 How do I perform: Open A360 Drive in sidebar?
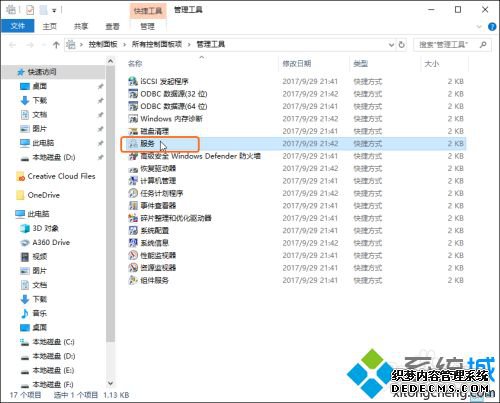[x=51, y=242]
